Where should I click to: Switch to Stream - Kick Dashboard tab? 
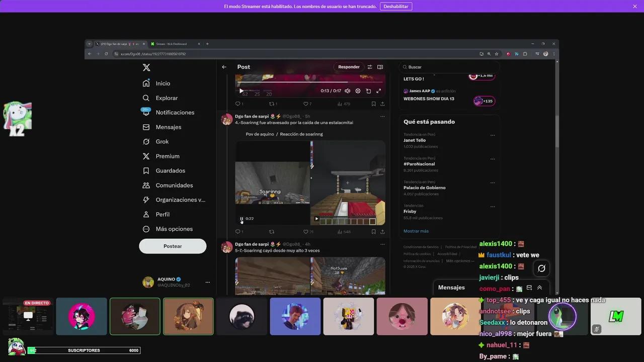tap(175, 44)
